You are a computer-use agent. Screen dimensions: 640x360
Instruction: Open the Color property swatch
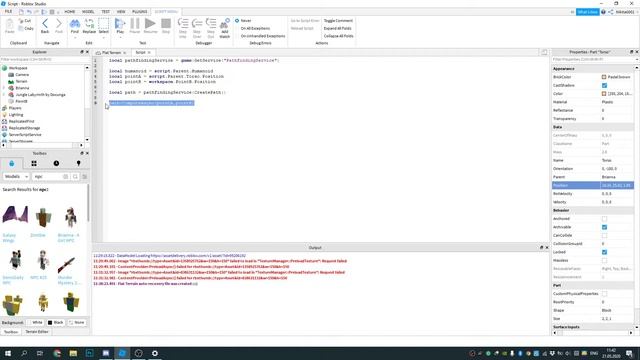pos(604,93)
